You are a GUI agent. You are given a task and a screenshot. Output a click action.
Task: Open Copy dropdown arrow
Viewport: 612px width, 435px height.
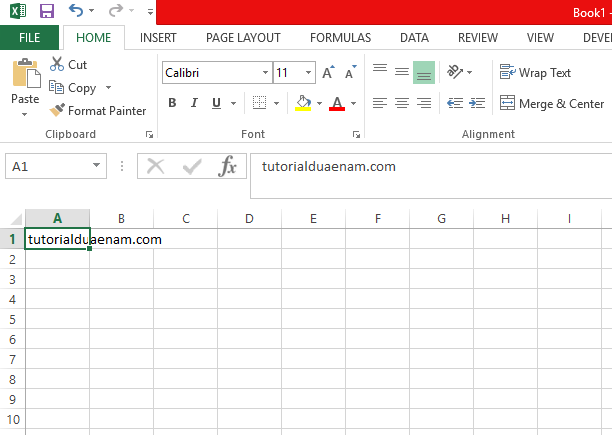109,87
